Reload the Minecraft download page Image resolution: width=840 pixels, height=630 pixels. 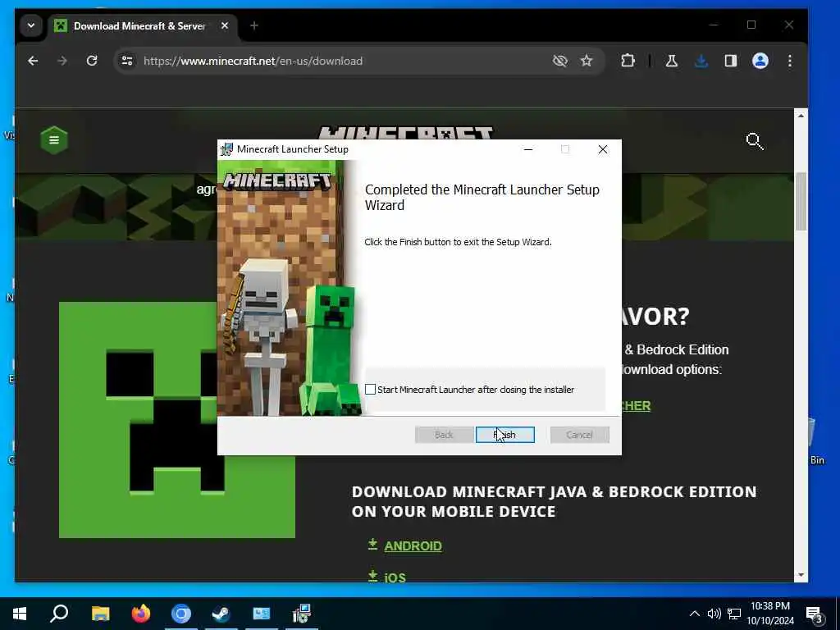(x=92, y=61)
